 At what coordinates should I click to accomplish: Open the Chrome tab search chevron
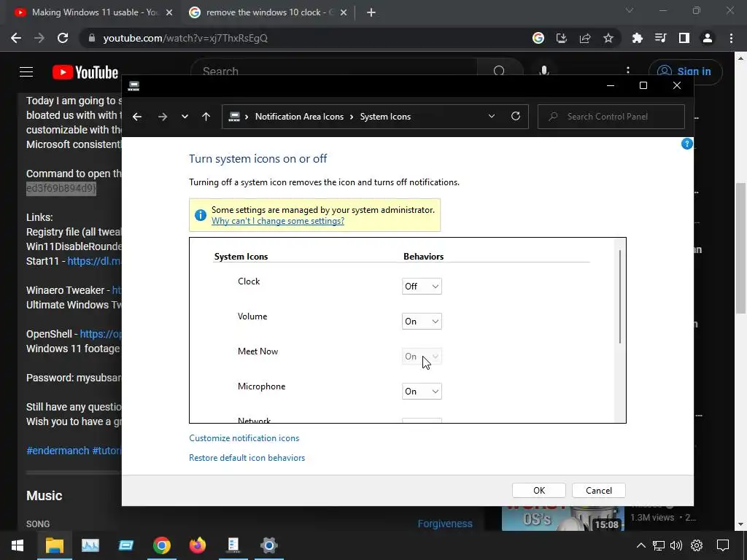pos(630,10)
